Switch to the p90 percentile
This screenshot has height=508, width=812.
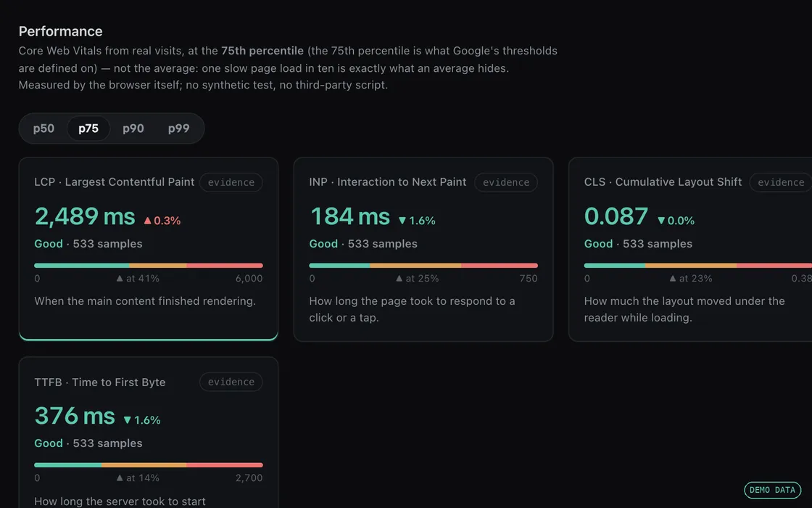pyautogui.click(x=133, y=128)
